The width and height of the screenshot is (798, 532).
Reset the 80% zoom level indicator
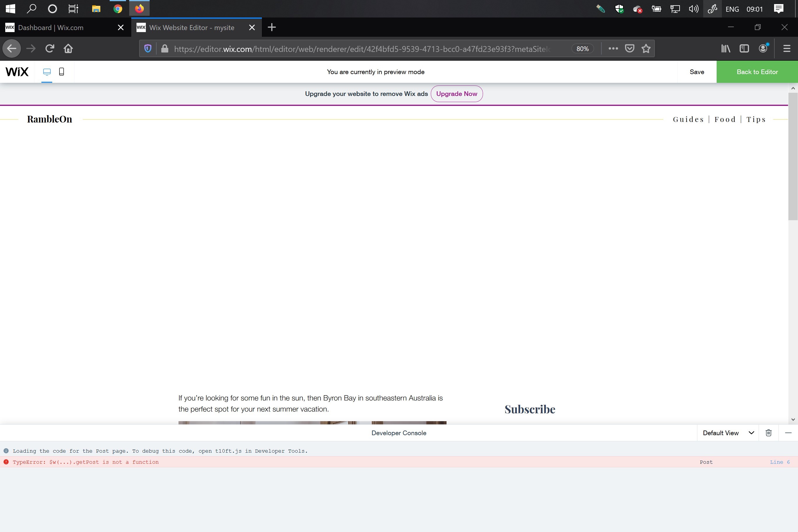point(582,48)
